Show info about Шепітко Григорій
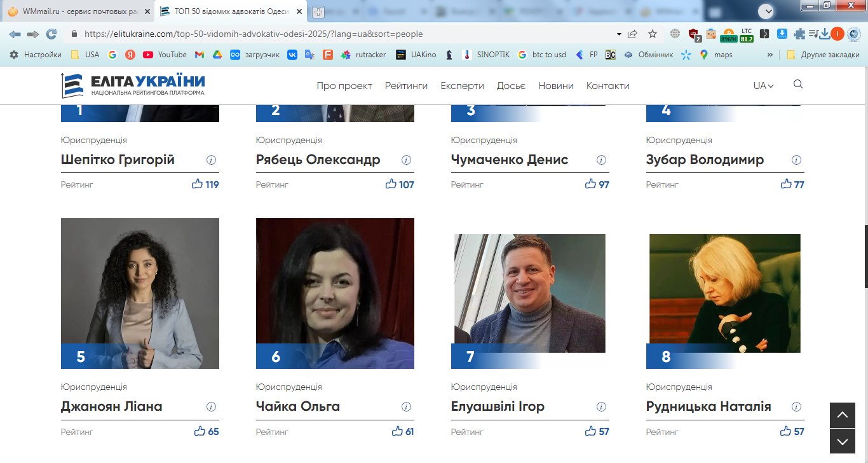 212,160
